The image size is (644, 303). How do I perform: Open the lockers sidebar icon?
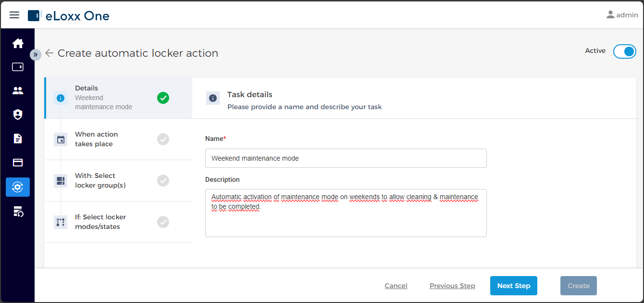pyautogui.click(x=18, y=67)
